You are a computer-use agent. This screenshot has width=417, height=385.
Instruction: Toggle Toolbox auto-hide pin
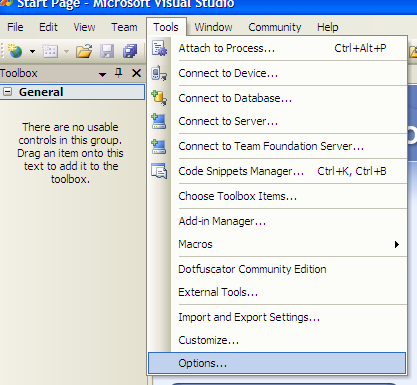[118, 73]
